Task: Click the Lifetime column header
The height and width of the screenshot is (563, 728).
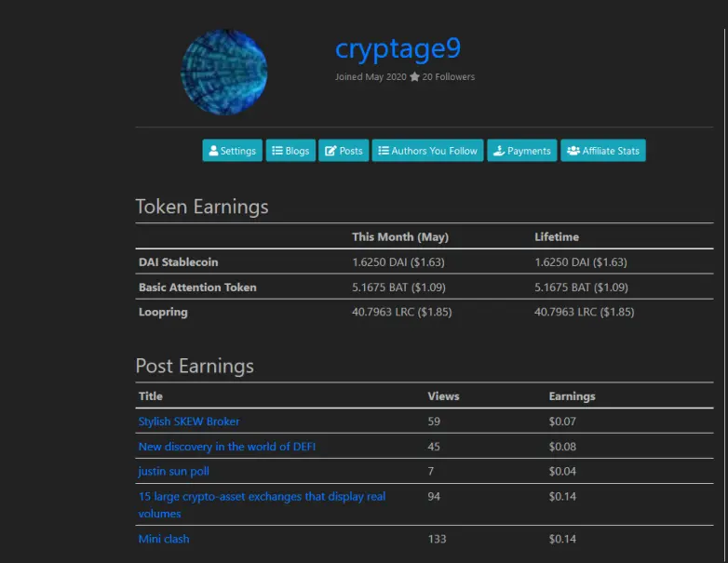Action: click(557, 236)
